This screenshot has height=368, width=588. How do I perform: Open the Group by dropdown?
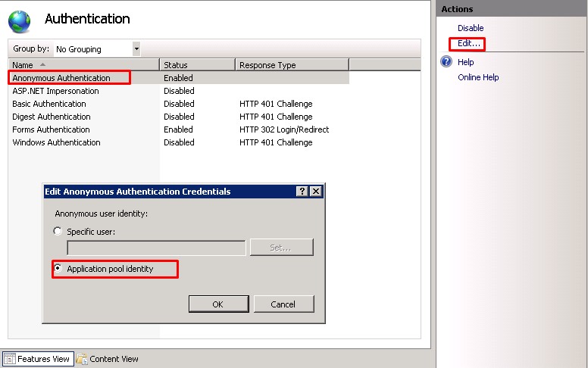[x=136, y=49]
